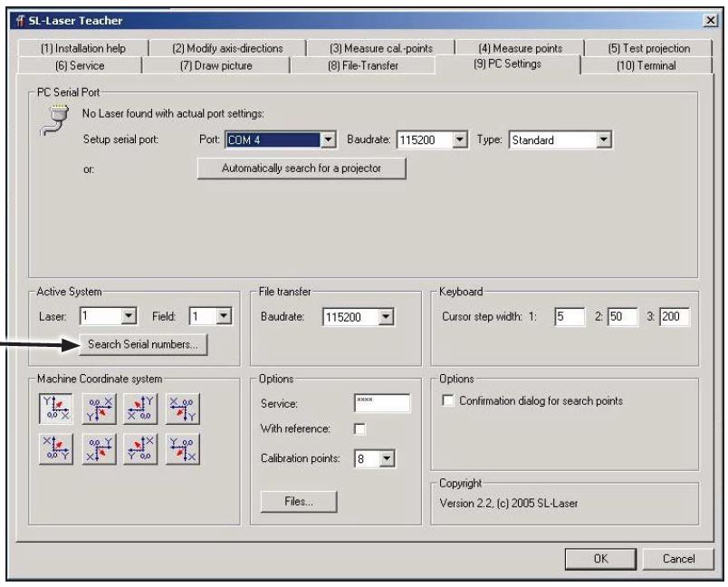Enable the With reference checkbox
Viewport: 728px width, 587px height.
(359, 428)
